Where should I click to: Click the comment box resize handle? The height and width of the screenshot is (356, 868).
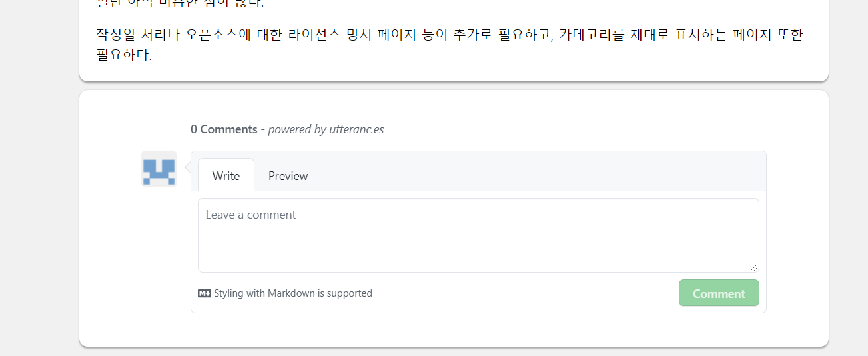tap(754, 267)
